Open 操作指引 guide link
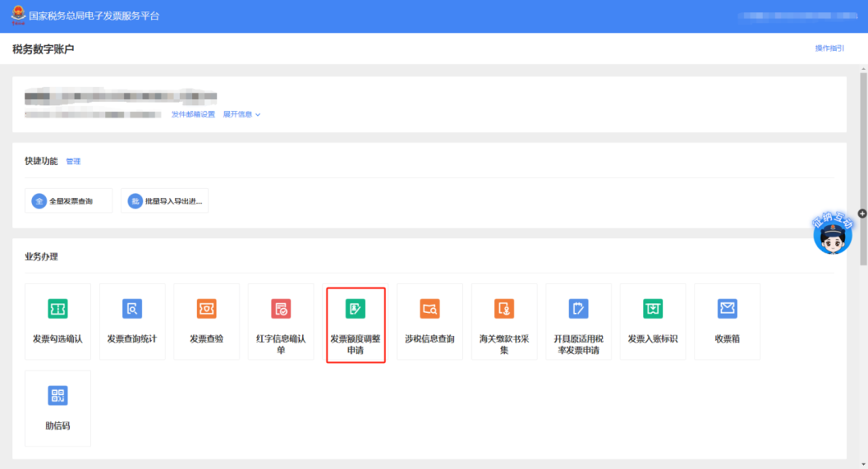 (829, 48)
